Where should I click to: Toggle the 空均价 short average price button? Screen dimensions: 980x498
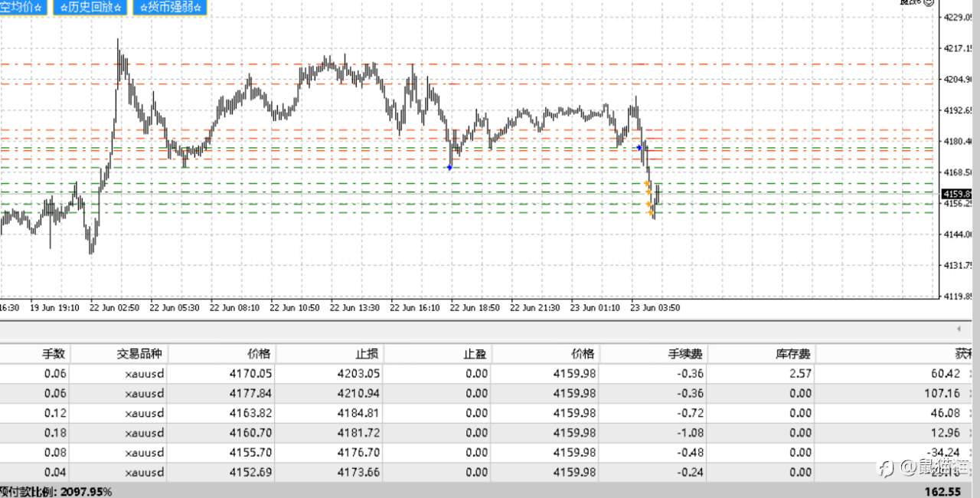pos(23,7)
